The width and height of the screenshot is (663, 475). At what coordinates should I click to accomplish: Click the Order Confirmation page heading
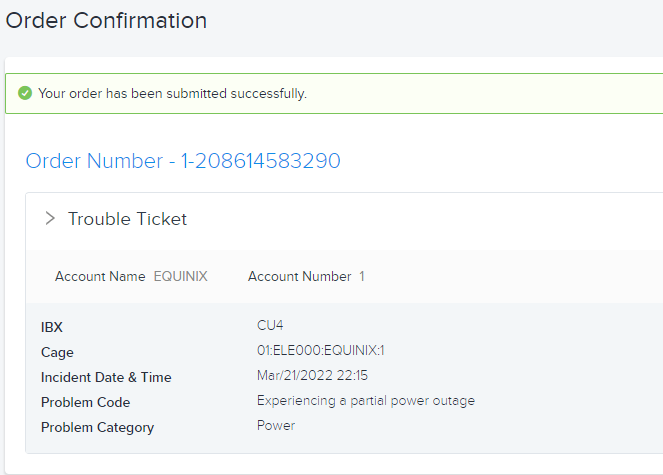click(106, 20)
